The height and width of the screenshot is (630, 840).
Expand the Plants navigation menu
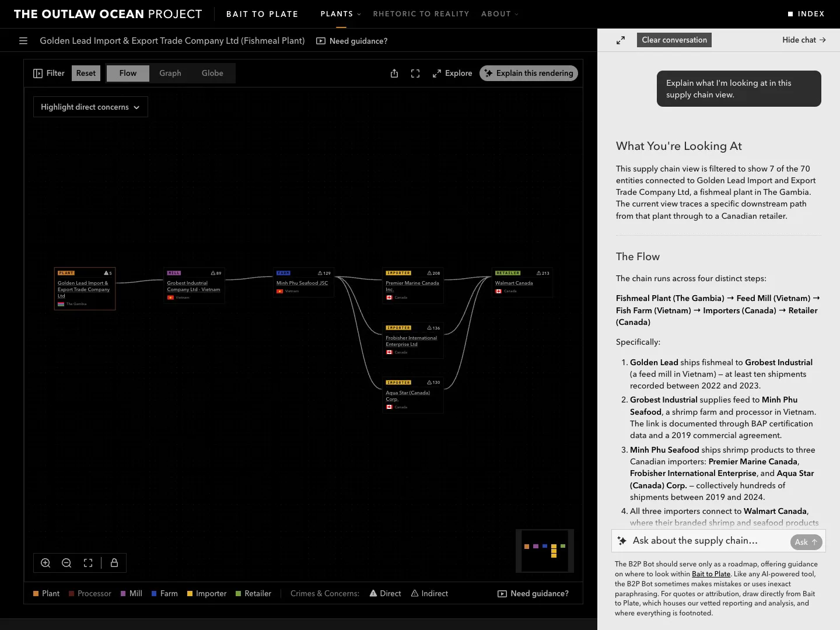pos(341,14)
